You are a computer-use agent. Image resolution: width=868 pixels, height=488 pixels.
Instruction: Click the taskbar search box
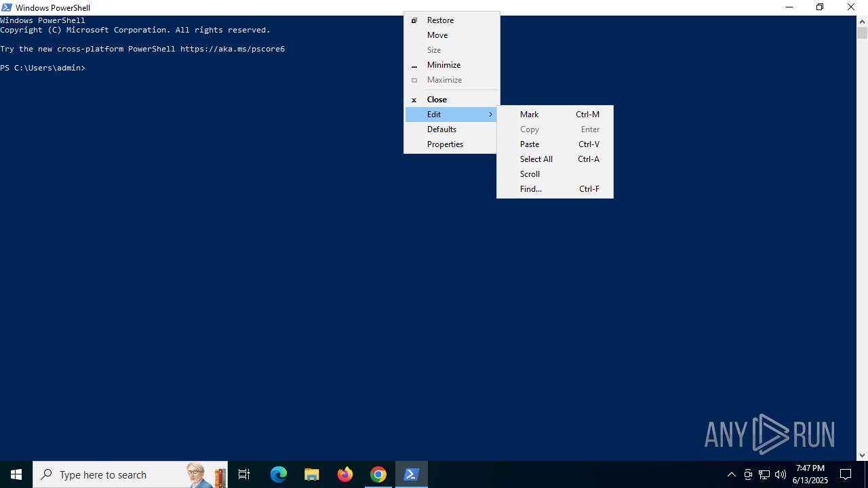click(130, 474)
